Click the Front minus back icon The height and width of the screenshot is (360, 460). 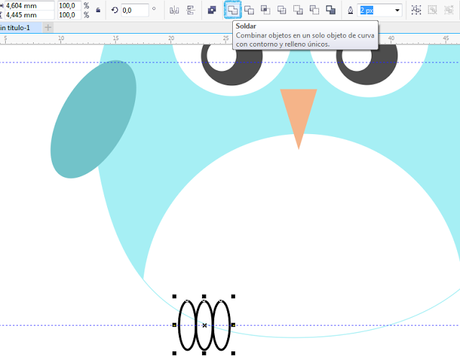[x=298, y=10]
